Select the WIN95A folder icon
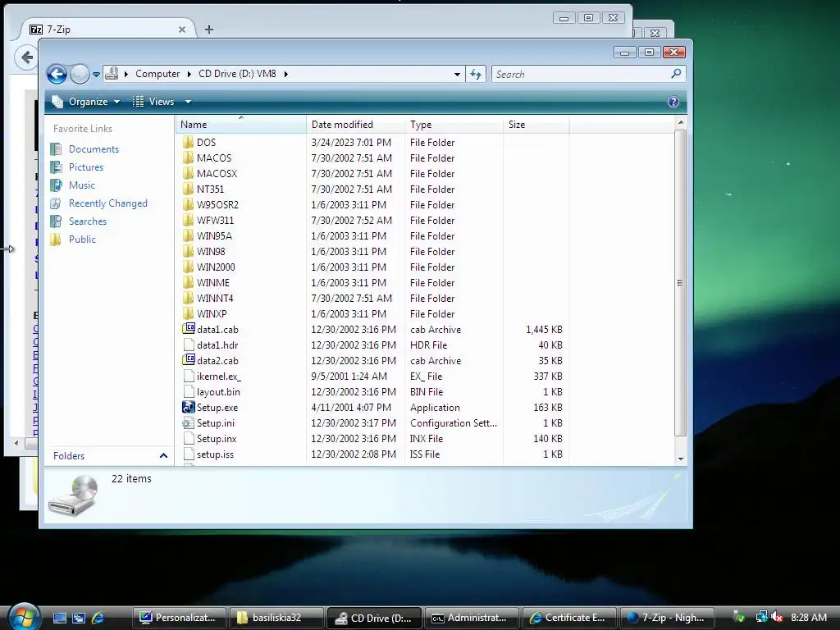The image size is (840, 630). [x=188, y=235]
